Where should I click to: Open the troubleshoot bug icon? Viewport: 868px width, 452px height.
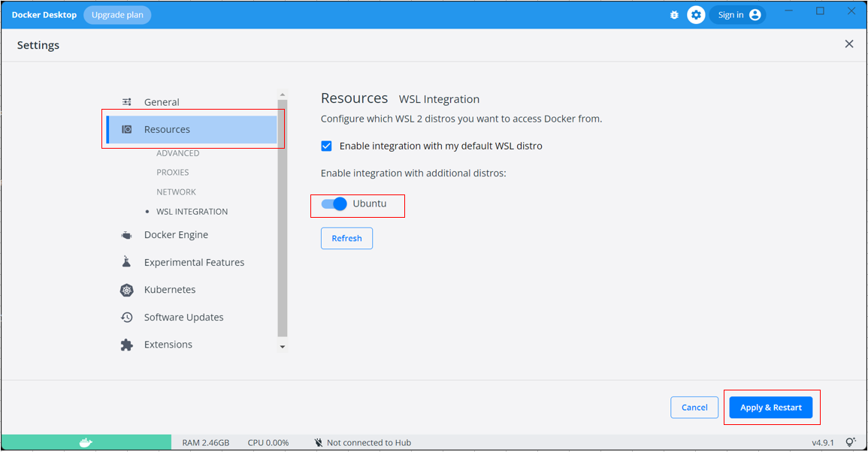coord(674,15)
